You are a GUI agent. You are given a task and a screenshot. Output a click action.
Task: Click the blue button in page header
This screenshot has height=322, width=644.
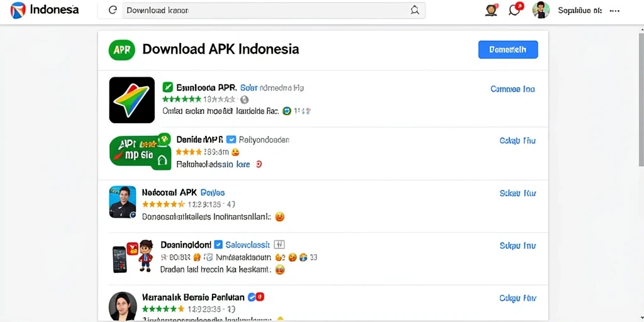(508, 50)
